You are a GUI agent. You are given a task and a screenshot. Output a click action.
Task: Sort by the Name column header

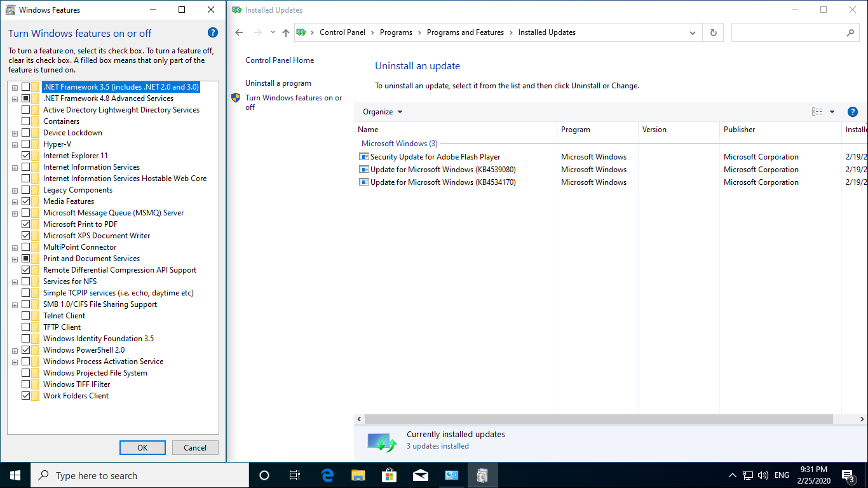tap(455, 130)
